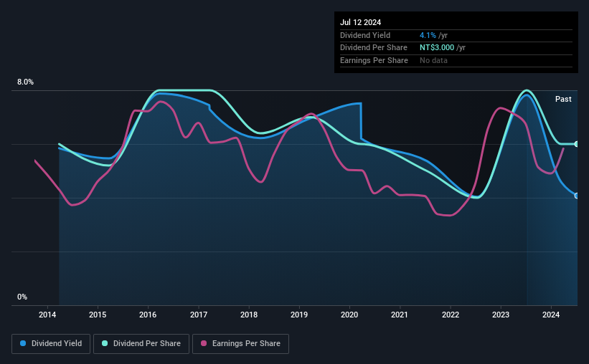Click the tooltip Dividend Yield row label
Viewport: 589px width, 364px height.
click(x=365, y=35)
